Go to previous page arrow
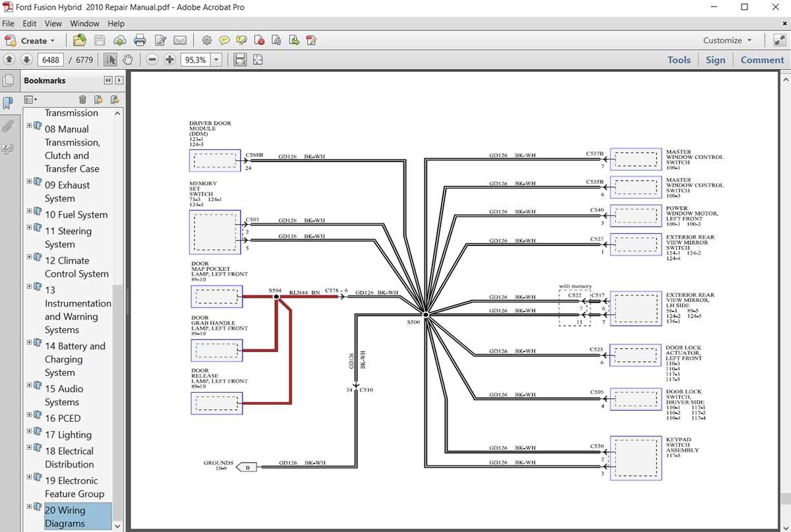Viewport: 791px width, 532px height. point(10,59)
